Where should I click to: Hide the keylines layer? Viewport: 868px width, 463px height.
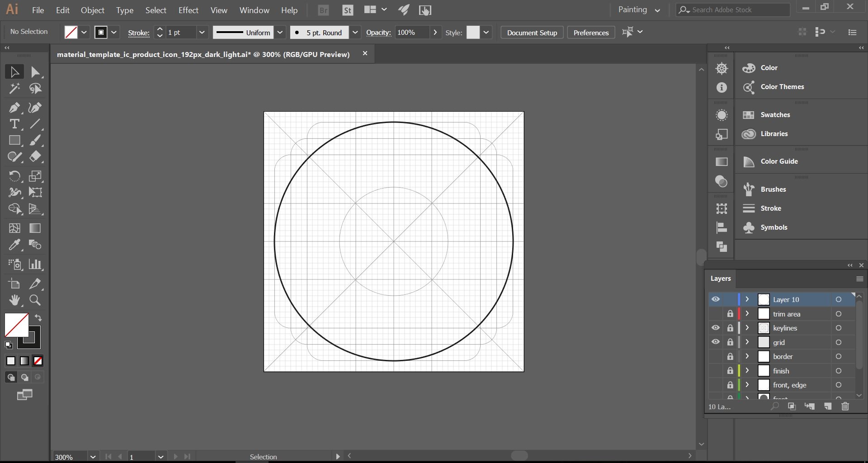point(715,328)
